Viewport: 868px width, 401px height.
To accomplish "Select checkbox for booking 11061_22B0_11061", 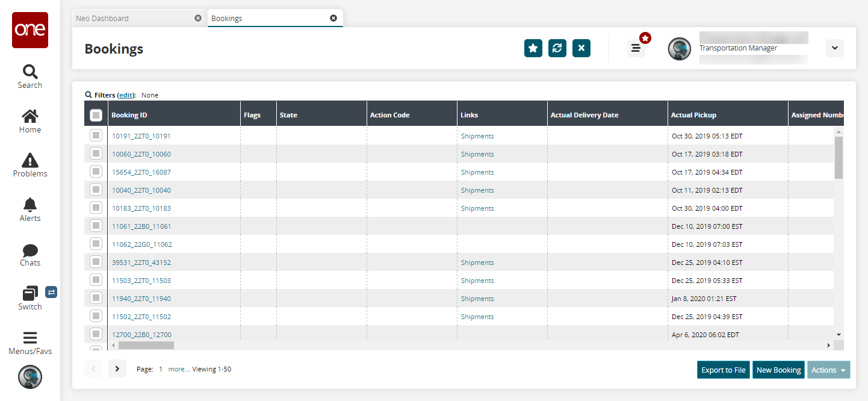I will coord(96,226).
